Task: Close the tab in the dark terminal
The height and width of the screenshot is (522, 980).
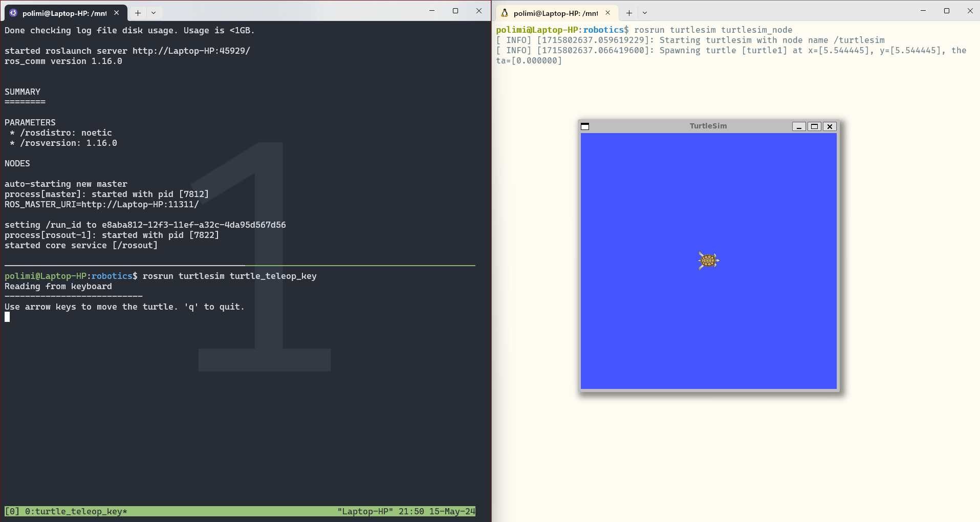Action: click(x=117, y=13)
